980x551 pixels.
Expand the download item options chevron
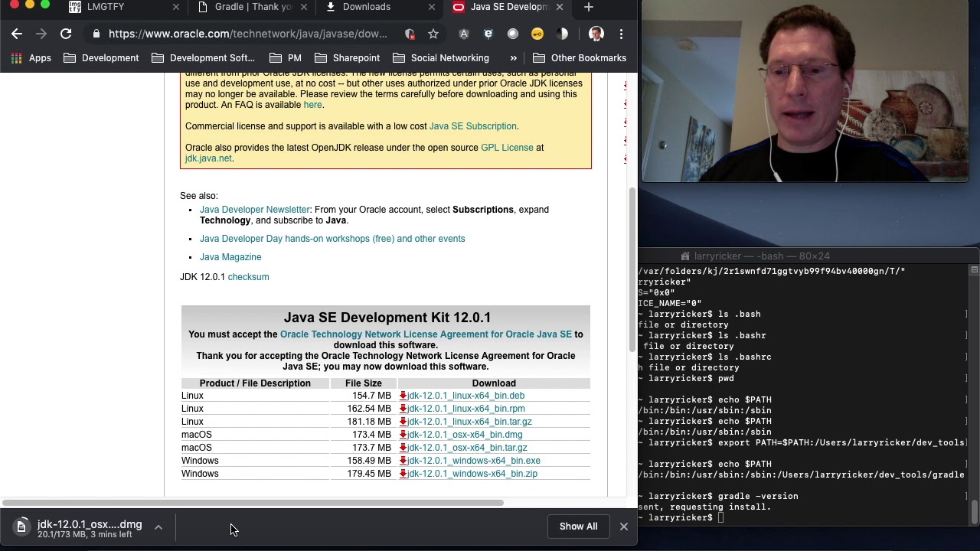[x=158, y=527]
